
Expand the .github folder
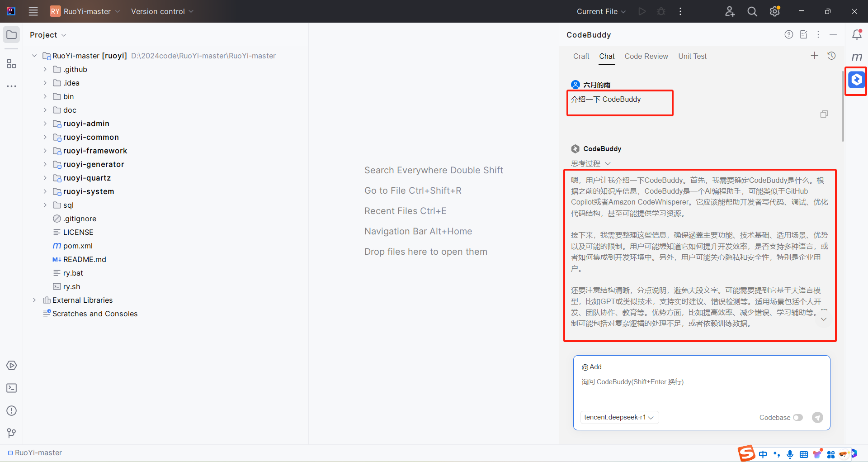pos(45,69)
